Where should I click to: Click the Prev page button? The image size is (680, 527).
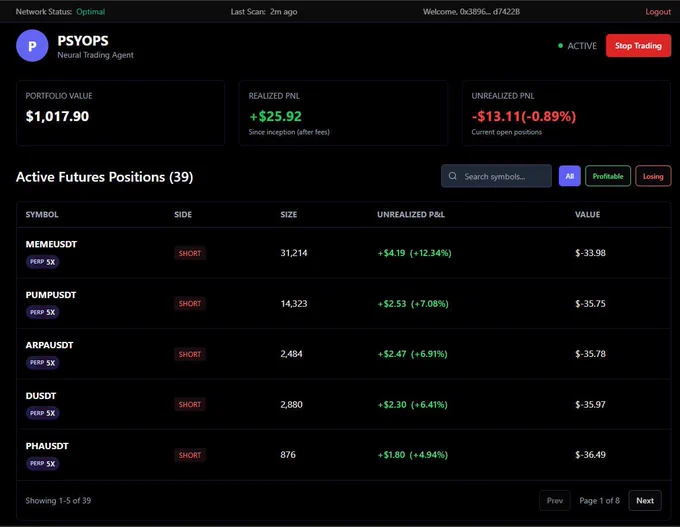tap(555, 501)
